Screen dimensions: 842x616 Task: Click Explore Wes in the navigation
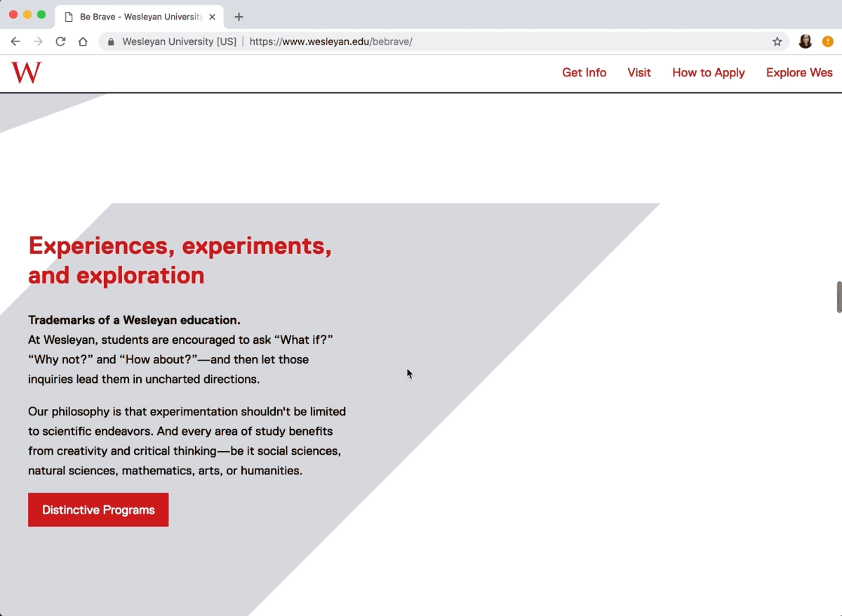[x=799, y=72]
